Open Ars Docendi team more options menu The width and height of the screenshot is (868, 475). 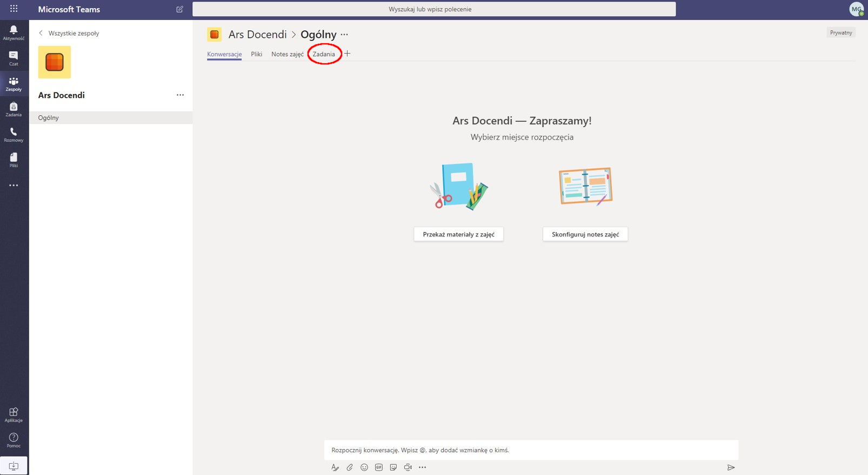180,95
